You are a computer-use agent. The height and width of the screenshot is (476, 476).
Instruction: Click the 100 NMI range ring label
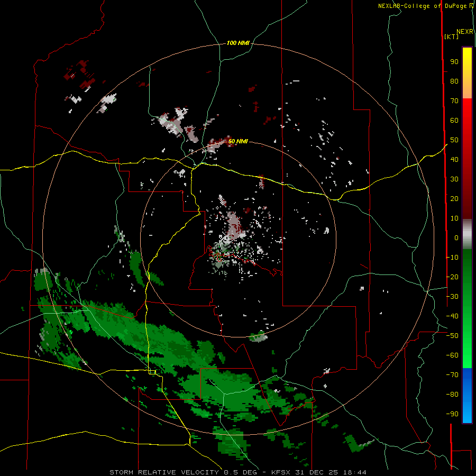(238, 43)
